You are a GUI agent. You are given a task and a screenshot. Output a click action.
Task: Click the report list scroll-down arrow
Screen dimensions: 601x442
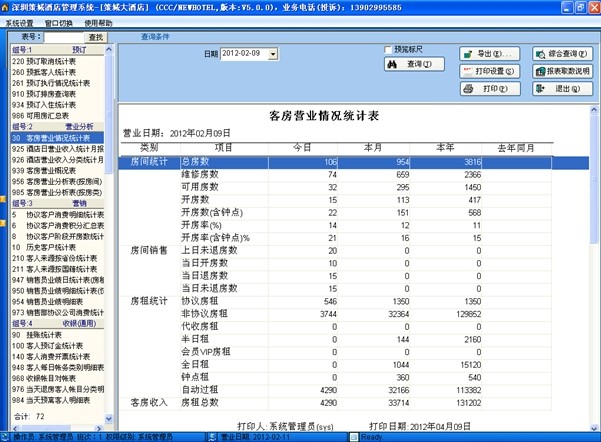click(x=109, y=419)
